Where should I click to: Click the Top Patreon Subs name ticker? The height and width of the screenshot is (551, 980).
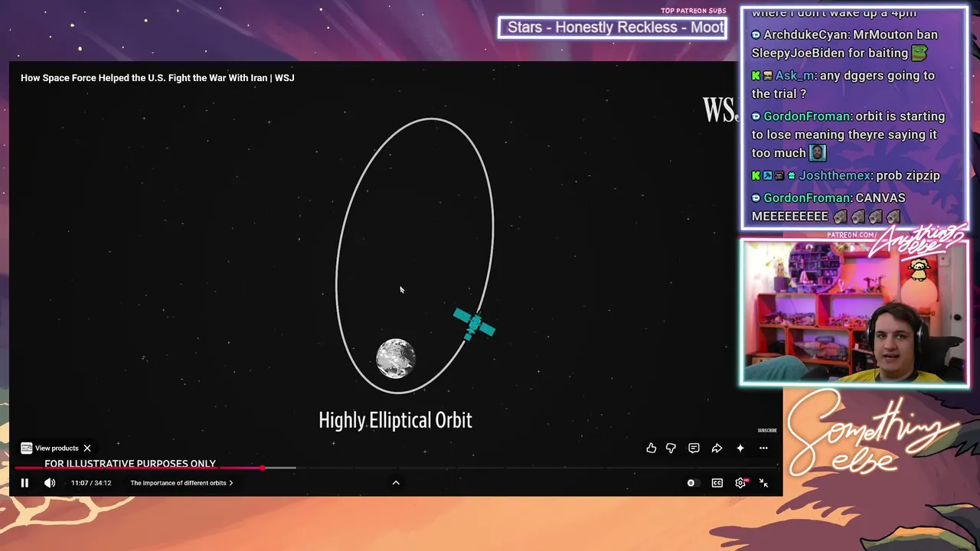pos(612,28)
